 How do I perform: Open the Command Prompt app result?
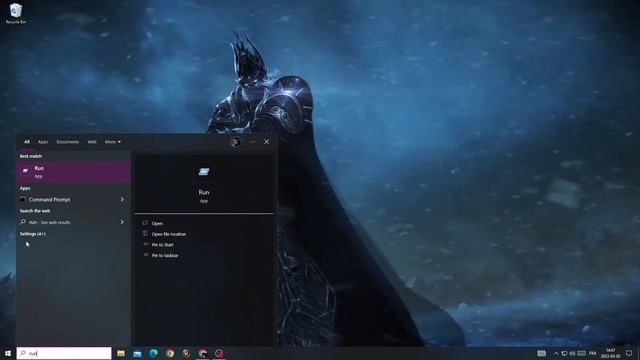tap(67, 200)
